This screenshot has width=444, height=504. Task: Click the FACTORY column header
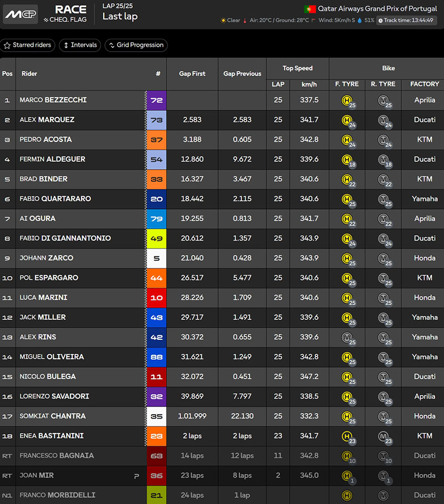click(425, 84)
